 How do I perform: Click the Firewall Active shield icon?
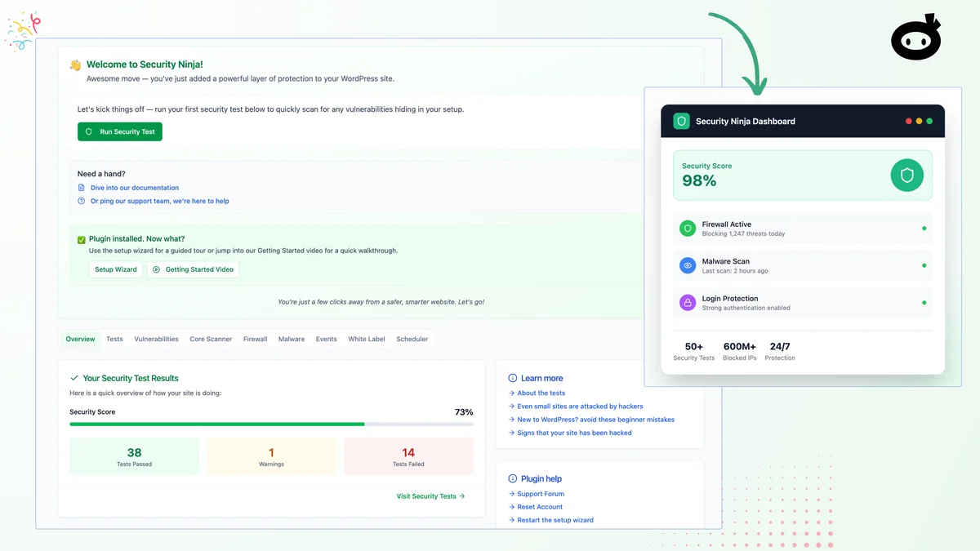point(687,229)
